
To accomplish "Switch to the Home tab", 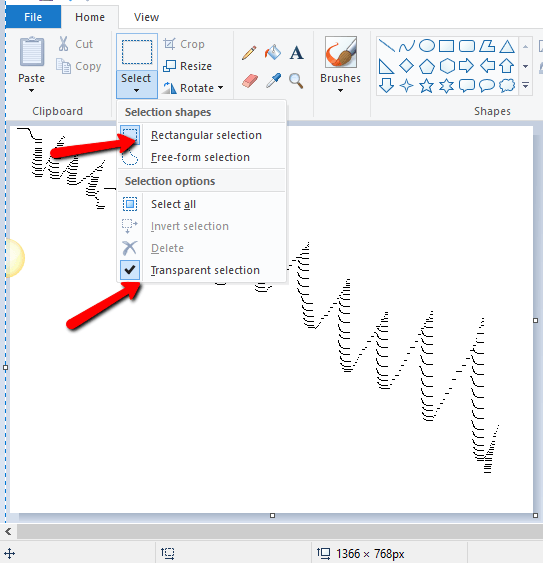I will [x=90, y=17].
